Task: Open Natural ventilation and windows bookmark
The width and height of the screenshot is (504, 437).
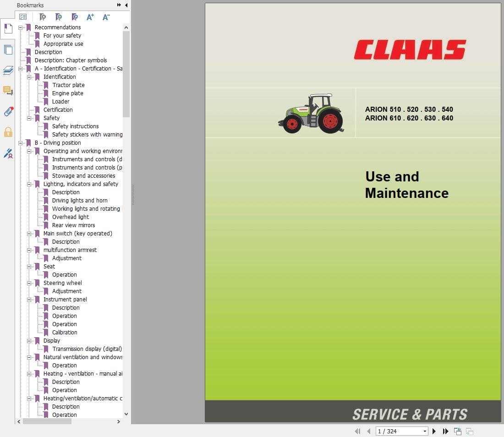Action: pyautogui.click(x=83, y=357)
